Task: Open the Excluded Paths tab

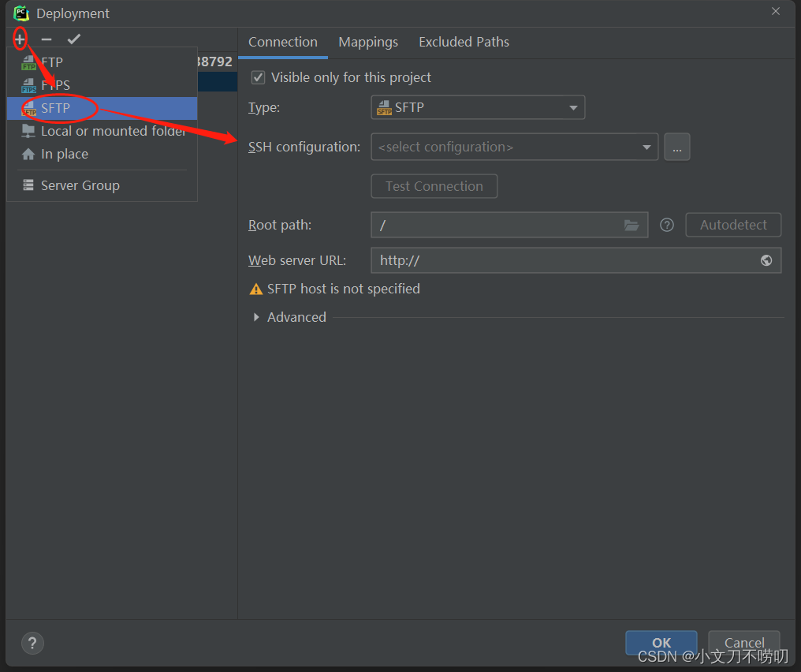Action: click(x=464, y=42)
